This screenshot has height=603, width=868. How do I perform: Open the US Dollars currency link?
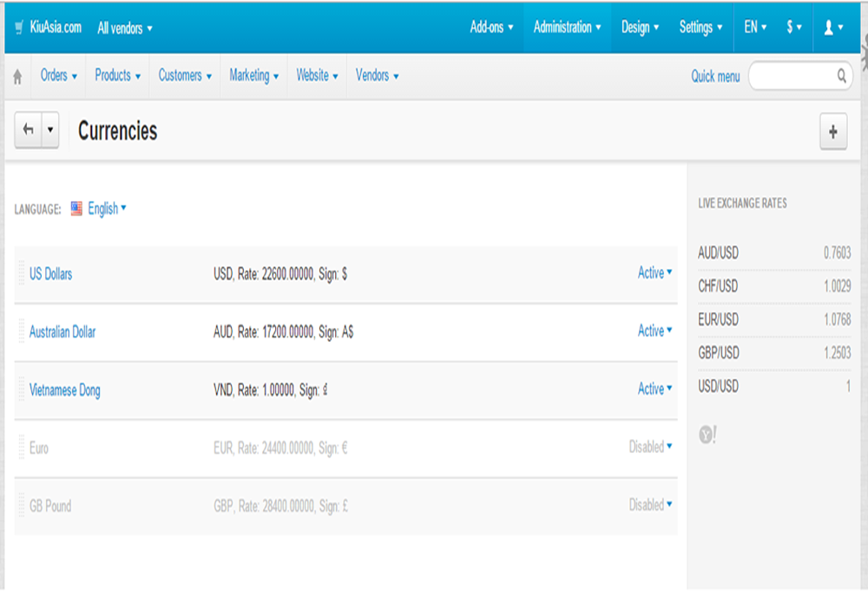point(51,274)
